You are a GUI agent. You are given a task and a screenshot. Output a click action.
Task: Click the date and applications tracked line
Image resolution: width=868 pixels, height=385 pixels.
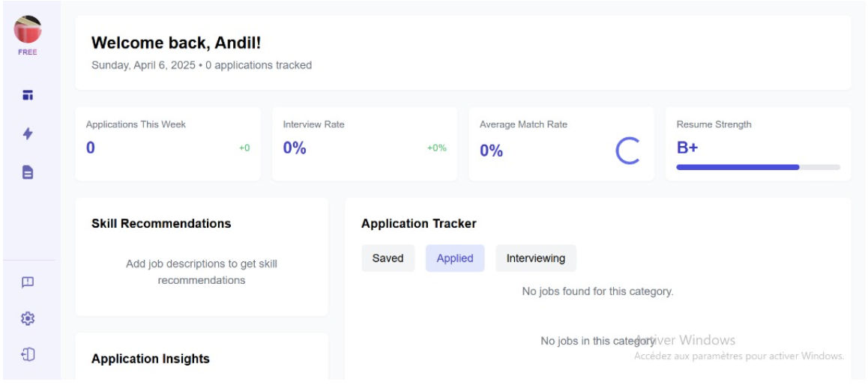202,65
